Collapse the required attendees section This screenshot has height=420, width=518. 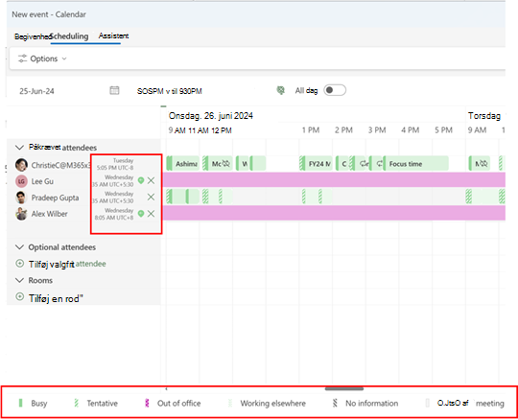pos(19,148)
